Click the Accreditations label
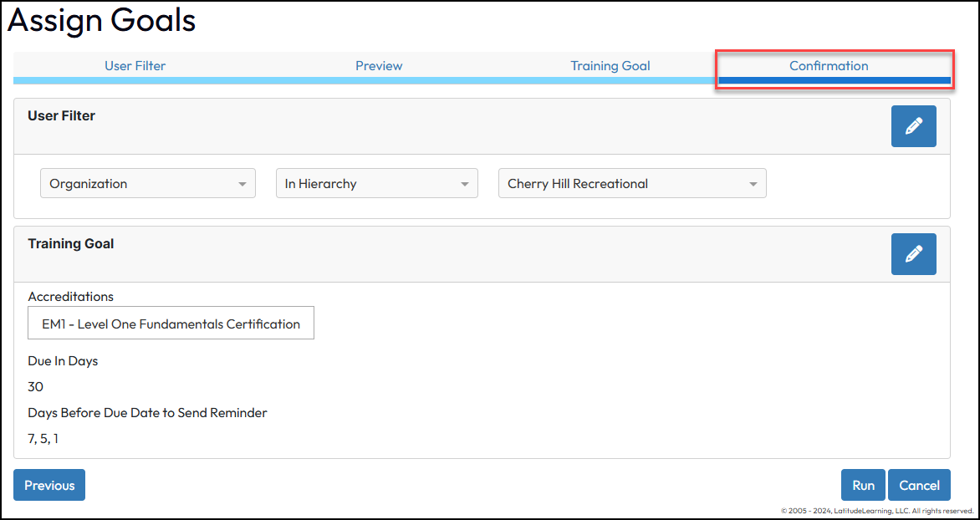 [x=70, y=297]
